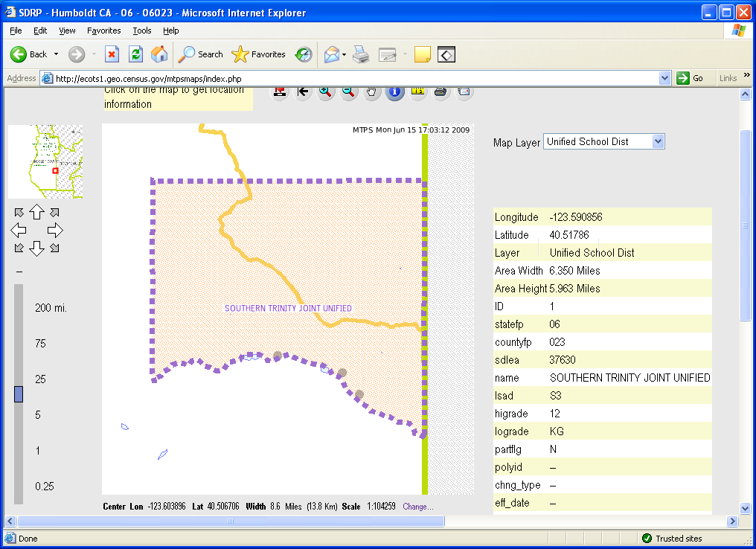Expand the address bar URL dropdown
This screenshot has height=549, width=756.
tap(665, 78)
